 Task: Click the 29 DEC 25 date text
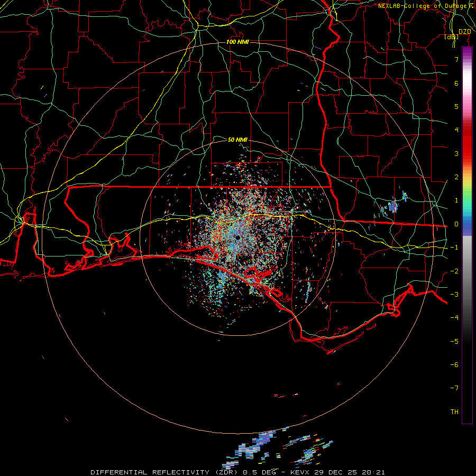click(x=336, y=472)
